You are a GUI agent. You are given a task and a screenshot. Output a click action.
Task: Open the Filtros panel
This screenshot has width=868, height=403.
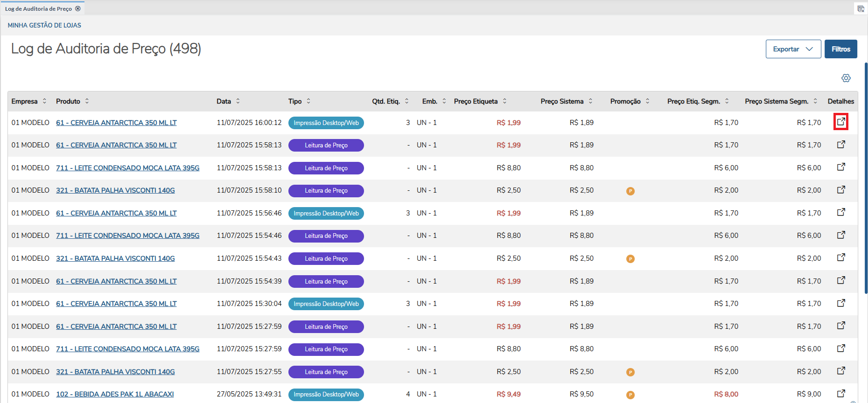[840, 49]
